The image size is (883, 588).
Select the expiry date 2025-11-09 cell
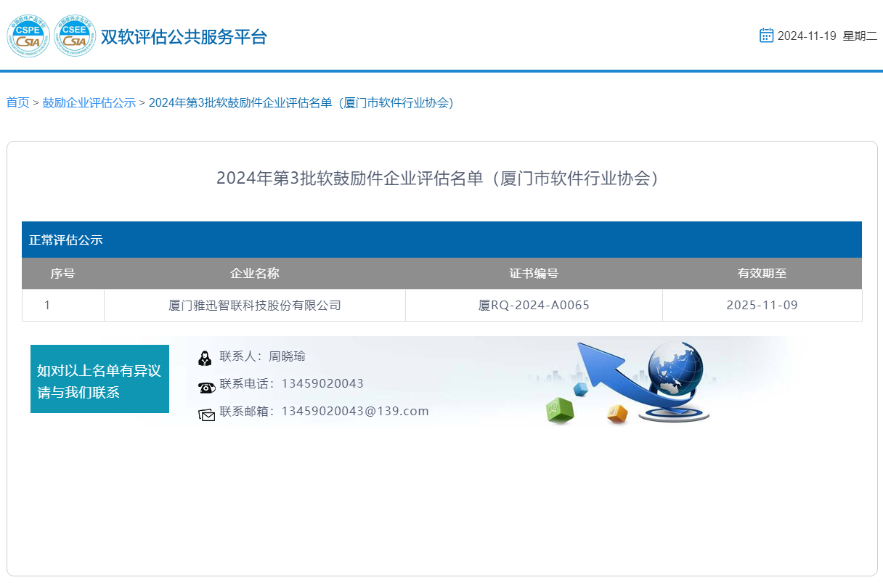762,305
